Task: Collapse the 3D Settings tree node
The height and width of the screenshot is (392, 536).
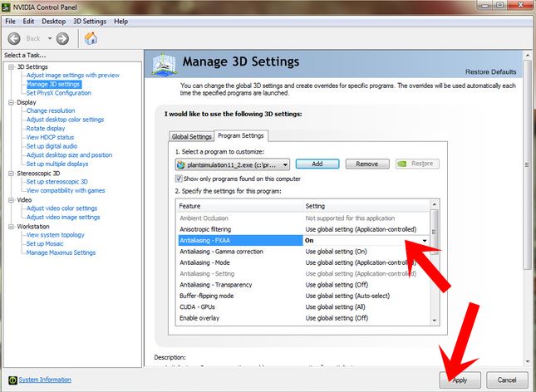Action: [x=12, y=67]
